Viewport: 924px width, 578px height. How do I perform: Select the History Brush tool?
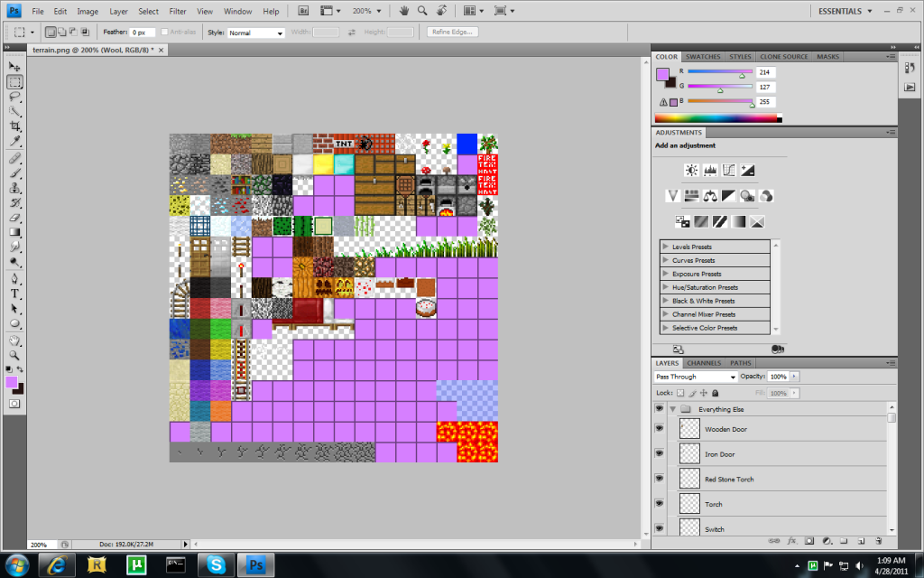pos(14,203)
